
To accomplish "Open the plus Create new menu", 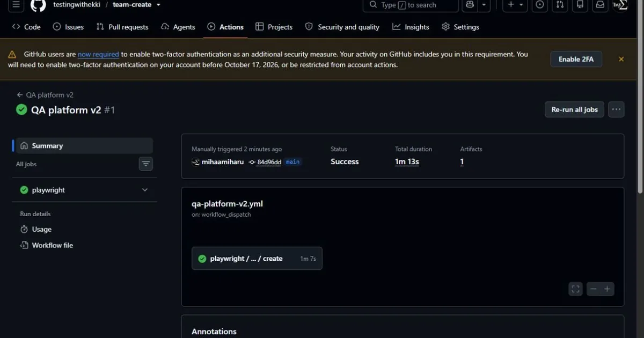I will click(x=515, y=5).
